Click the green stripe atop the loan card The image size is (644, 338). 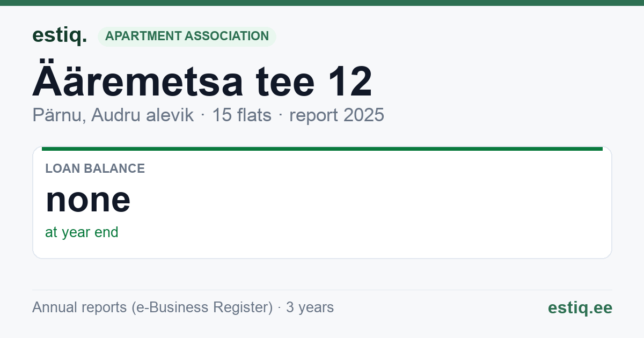(x=322, y=149)
